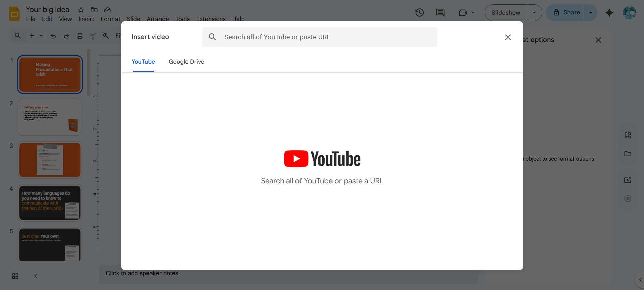Click the search magnifier icon in Insert video

tap(212, 37)
